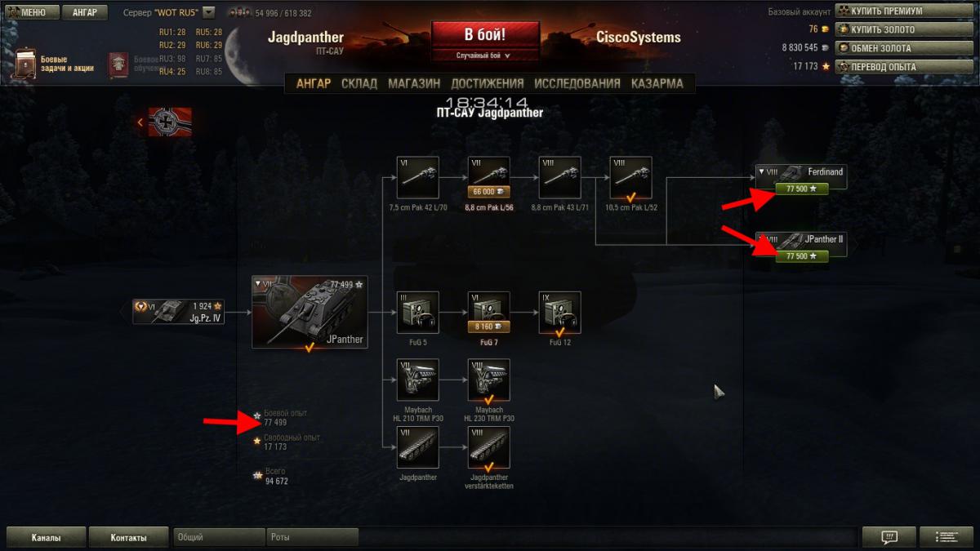This screenshot has width=980, height=551.
Task: Select the 10,5 cm Pak L/52 gun module
Action: pos(630,177)
